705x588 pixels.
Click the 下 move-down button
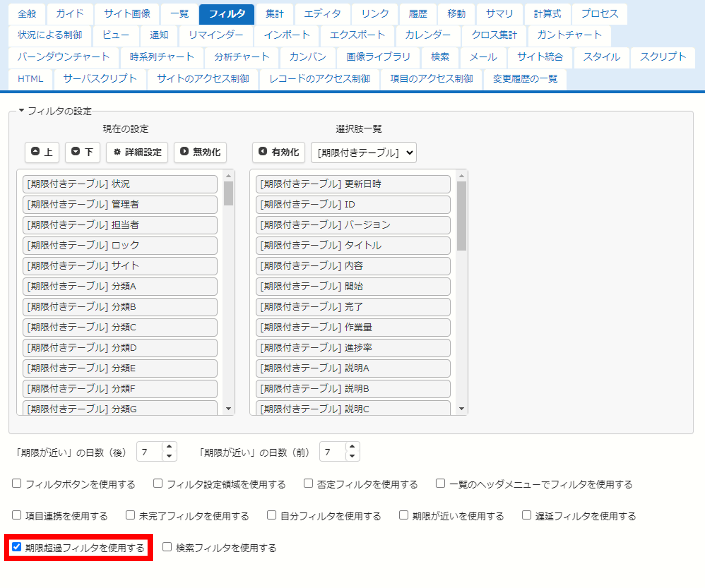tap(83, 152)
